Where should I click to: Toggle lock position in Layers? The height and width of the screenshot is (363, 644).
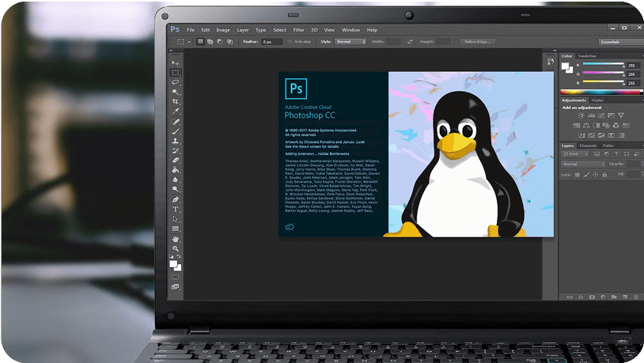point(595,175)
